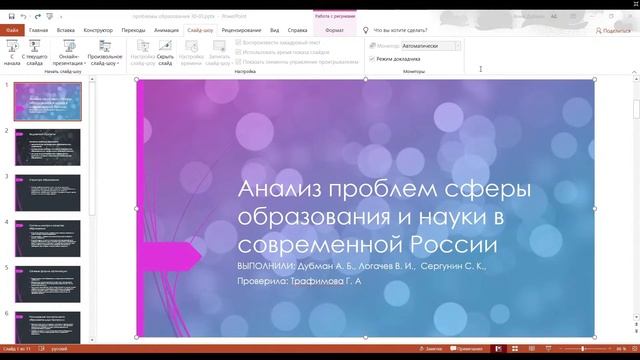The image size is (640, 360).
Task: Switch to the 'Переходы' tab
Action: tap(133, 30)
